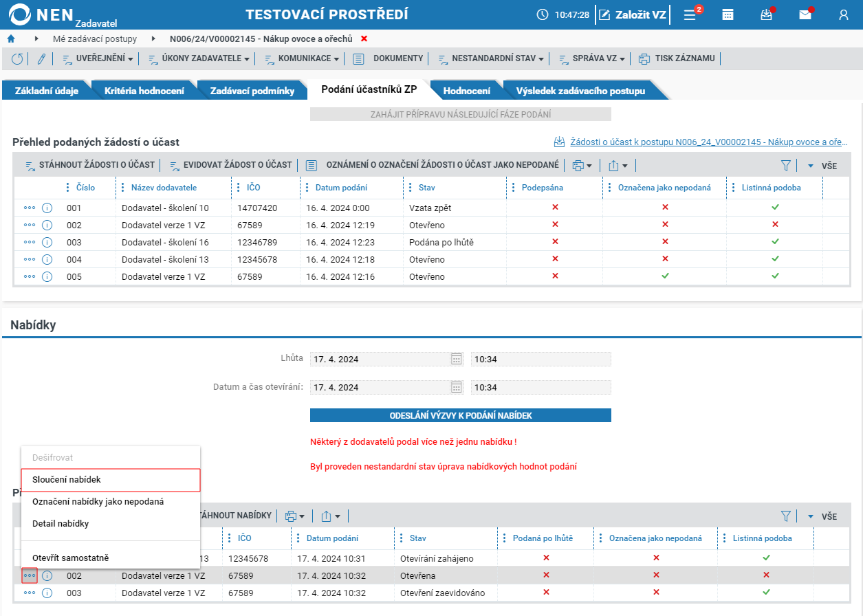This screenshot has width=863, height=616.
Task: Open the download inbox icon in header
Action: [x=767, y=14]
